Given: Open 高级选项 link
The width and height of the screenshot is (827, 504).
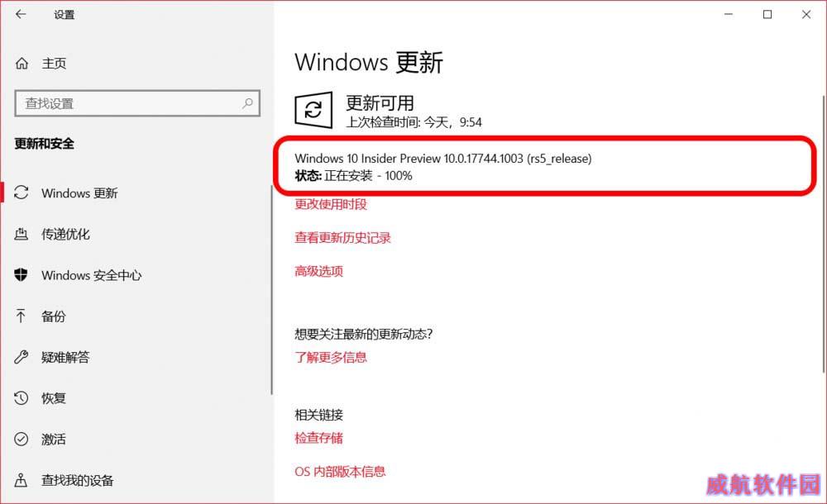Looking at the screenshot, I should pos(318,271).
